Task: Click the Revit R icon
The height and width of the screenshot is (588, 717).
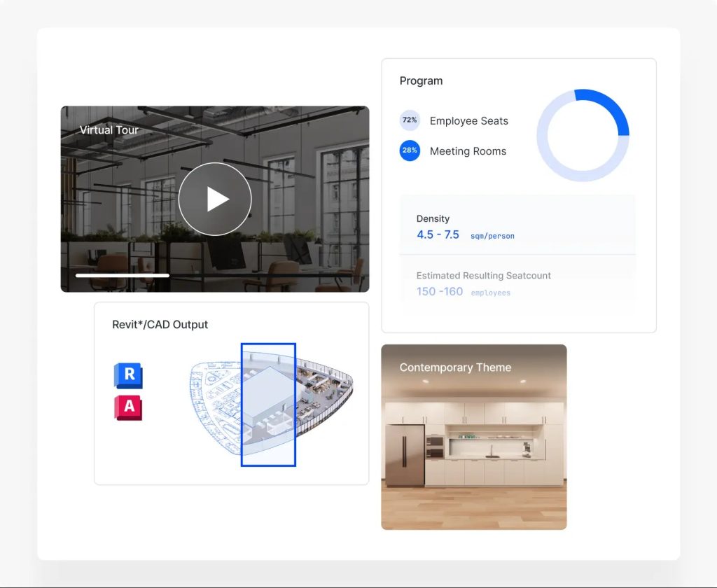Action: [129, 375]
